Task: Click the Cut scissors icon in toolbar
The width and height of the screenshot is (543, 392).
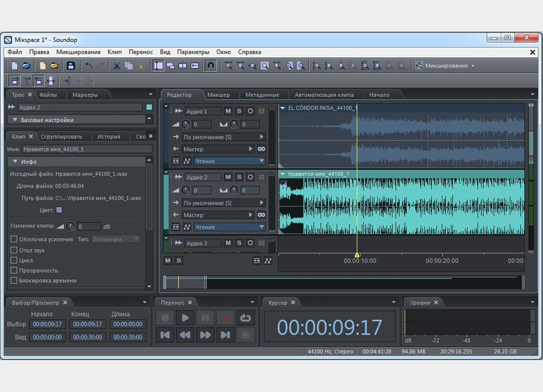Action: pos(116,66)
